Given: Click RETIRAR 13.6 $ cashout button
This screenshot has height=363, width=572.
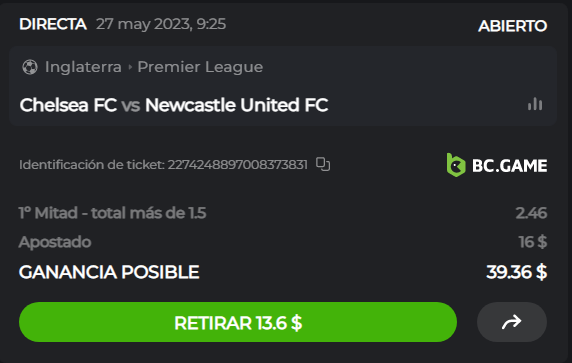Looking at the screenshot, I should point(238,322).
